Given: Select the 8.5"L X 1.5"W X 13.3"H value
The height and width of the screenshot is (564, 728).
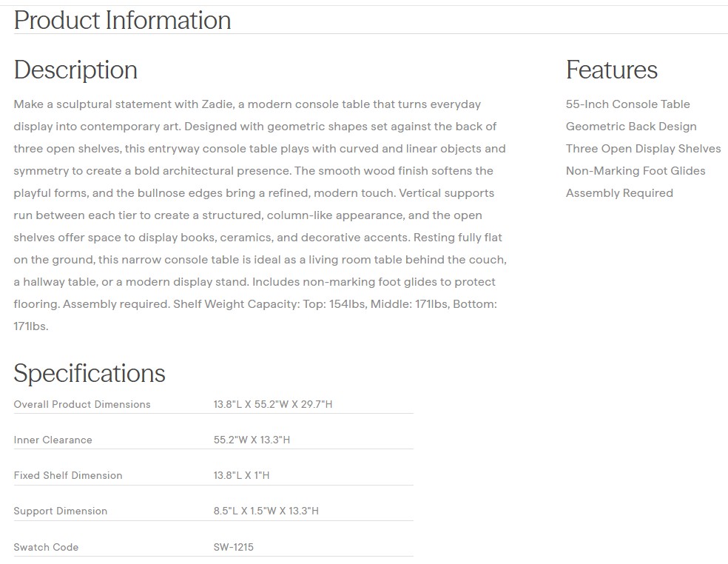Looking at the screenshot, I should (266, 511).
